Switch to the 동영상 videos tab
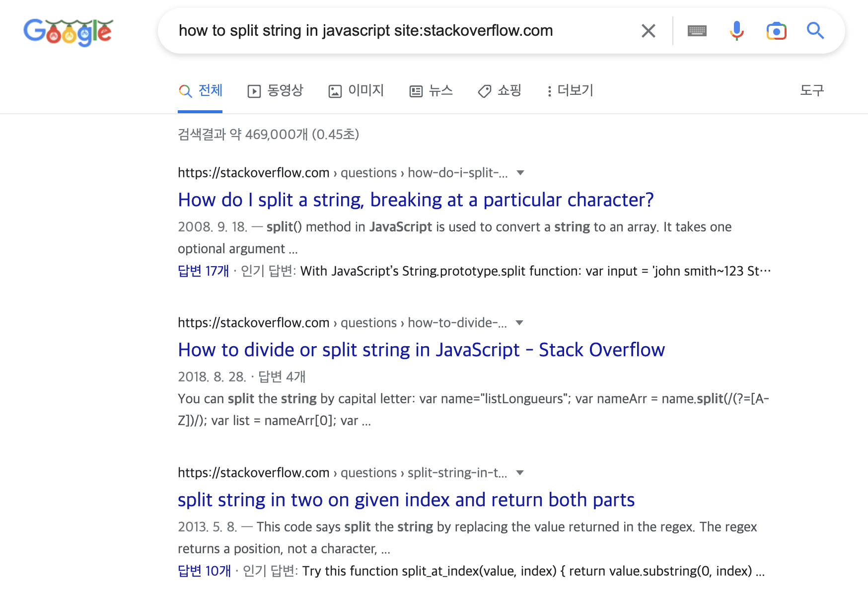868x596 pixels. [x=275, y=91]
